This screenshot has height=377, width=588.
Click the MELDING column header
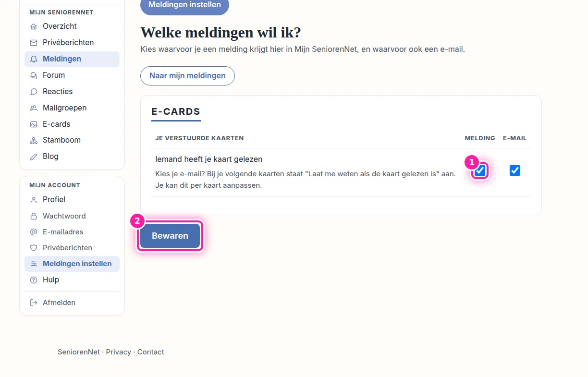(480, 138)
